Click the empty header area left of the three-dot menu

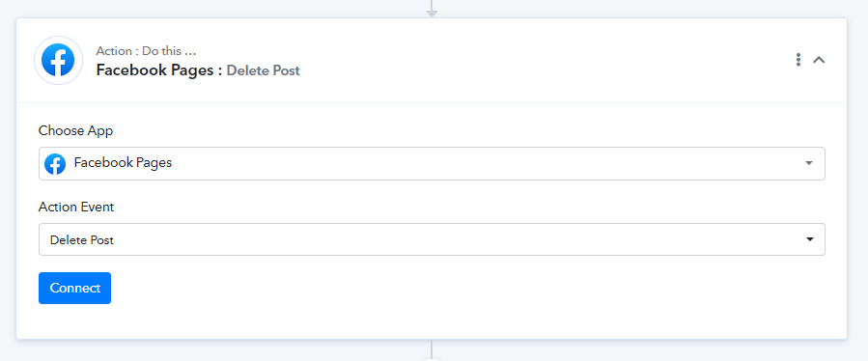click(x=553, y=61)
